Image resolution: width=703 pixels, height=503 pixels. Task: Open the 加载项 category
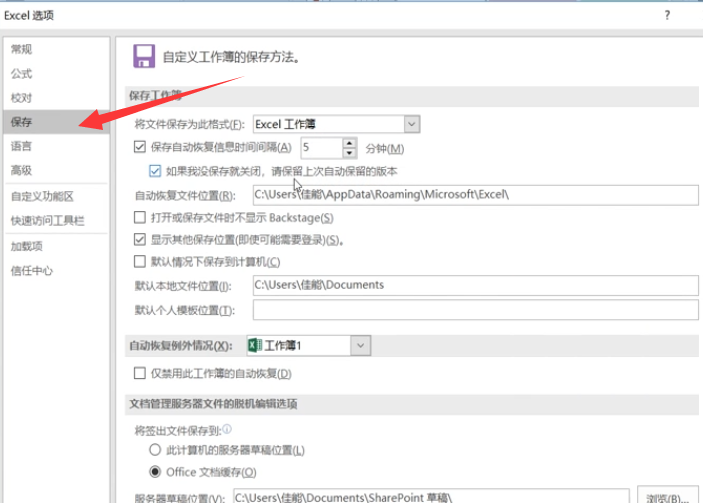tap(56, 246)
